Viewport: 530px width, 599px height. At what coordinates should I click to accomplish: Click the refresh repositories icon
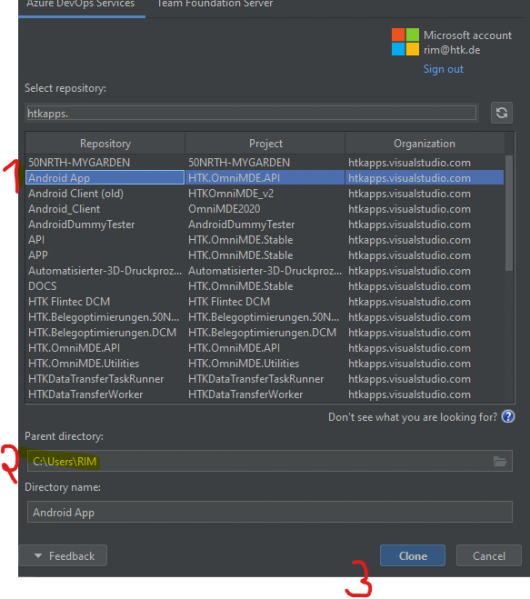[x=501, y=113]
